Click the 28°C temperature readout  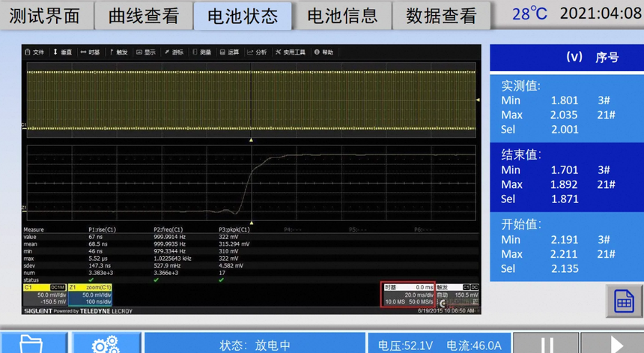click(x=529, y=14)
